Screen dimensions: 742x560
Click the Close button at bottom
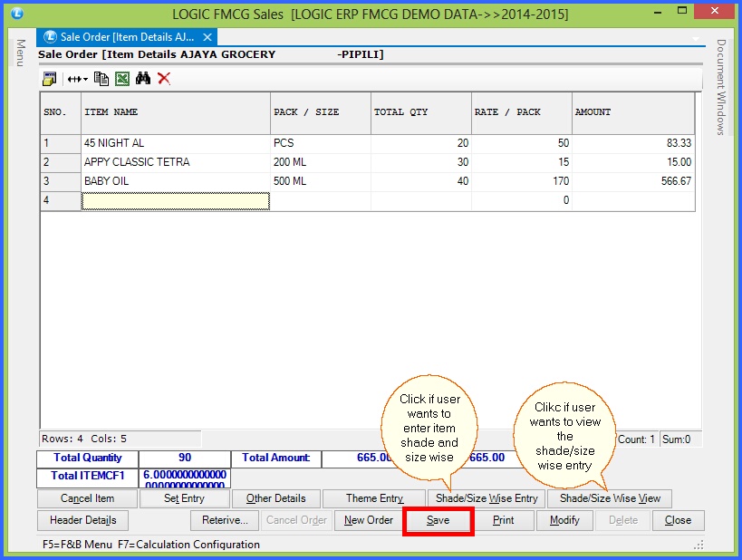click(x=678, y=520)
